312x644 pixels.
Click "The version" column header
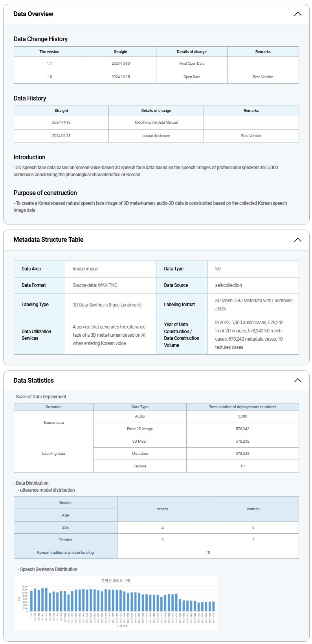(50, 52)
